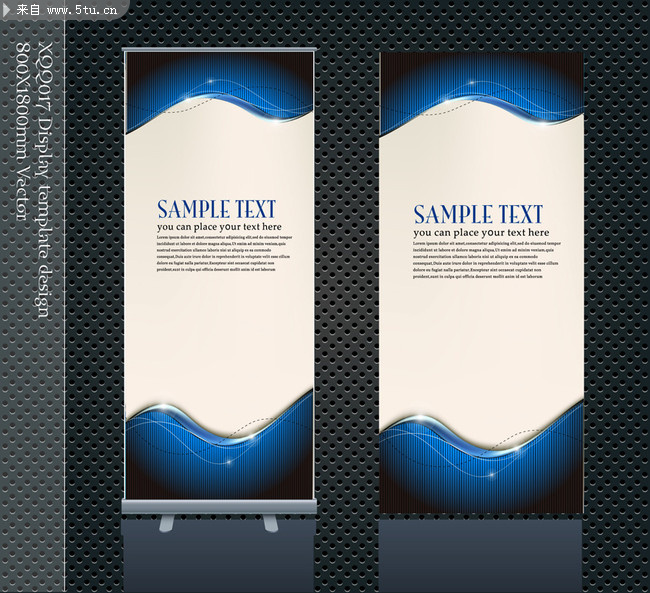Click the www.5tu.cn watermark link
The height and width of the screenshot is (593, 650).
[81, 11]
